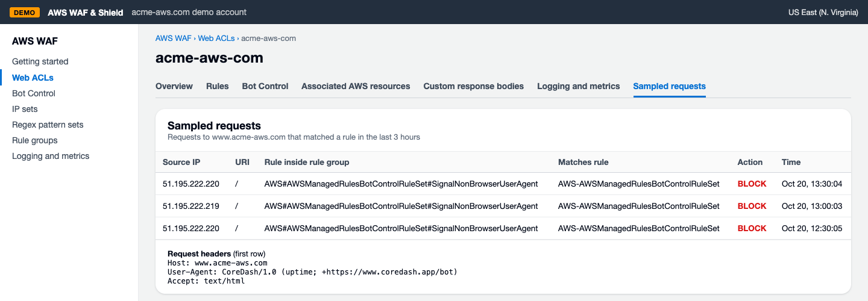Open the Bot Control tab
This screenshot has width=868, height=301.
(265, 86)
